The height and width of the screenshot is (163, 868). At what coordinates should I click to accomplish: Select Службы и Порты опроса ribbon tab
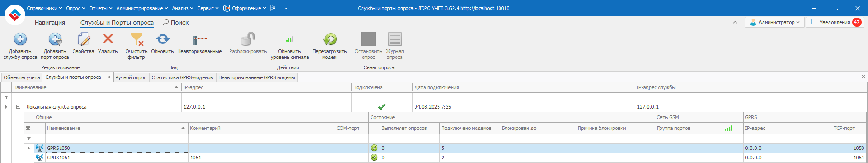click(x=117, y=23)
